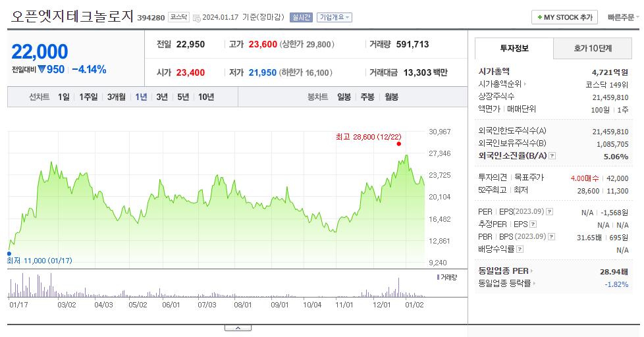Show the 주봉 candlestick chart

click(x=367, y=97)
